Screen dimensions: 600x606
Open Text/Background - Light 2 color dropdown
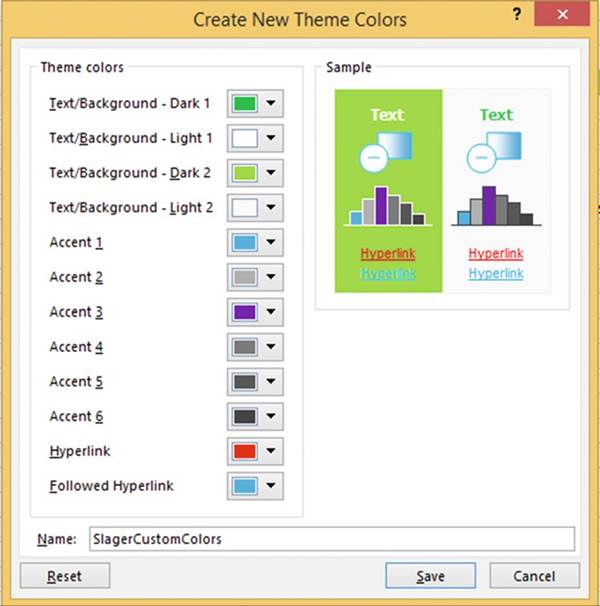(x=270, y=208)
